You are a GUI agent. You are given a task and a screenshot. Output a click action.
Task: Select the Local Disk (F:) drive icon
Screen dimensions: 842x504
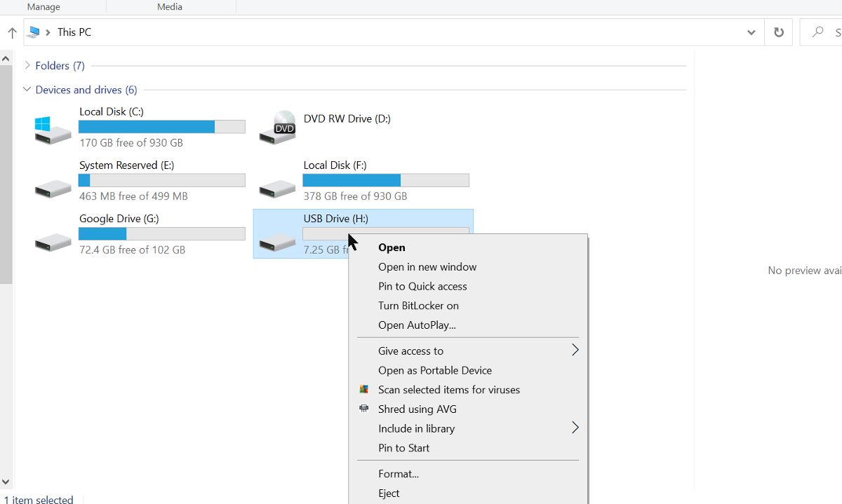(x=277, y=187)
